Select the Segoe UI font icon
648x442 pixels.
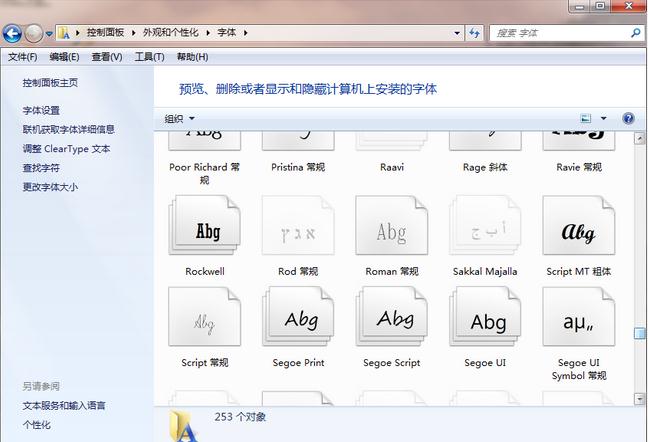pos(485,316)
